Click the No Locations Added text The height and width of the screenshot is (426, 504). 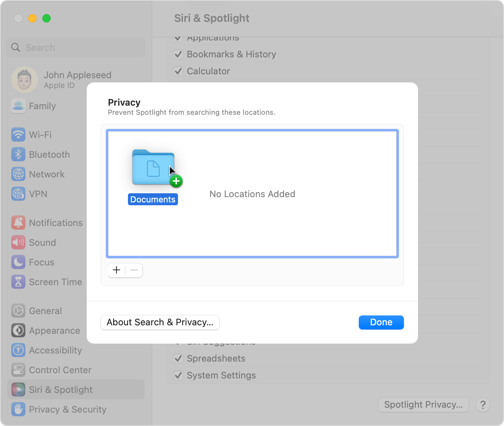coord(252,194)
